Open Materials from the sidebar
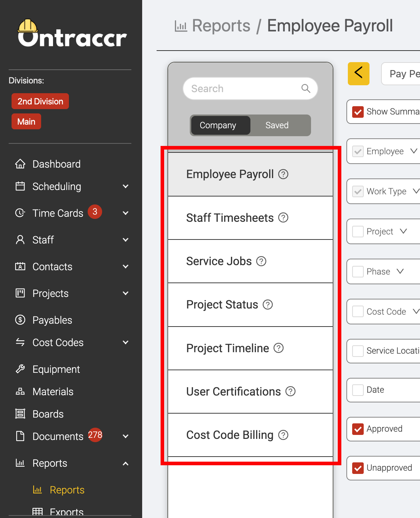 53,392
